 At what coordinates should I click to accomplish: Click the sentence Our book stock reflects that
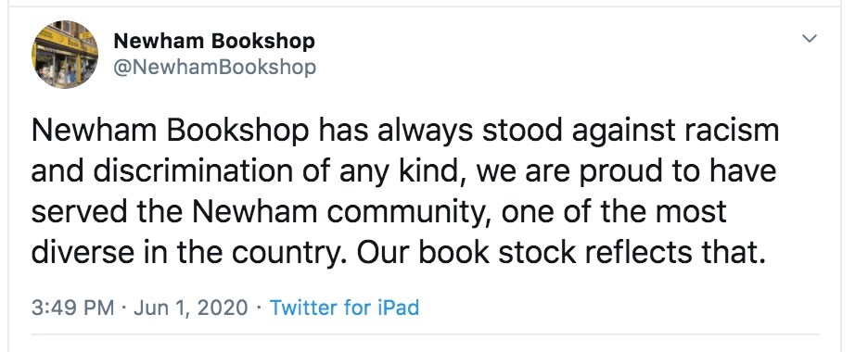pos(561,253)
